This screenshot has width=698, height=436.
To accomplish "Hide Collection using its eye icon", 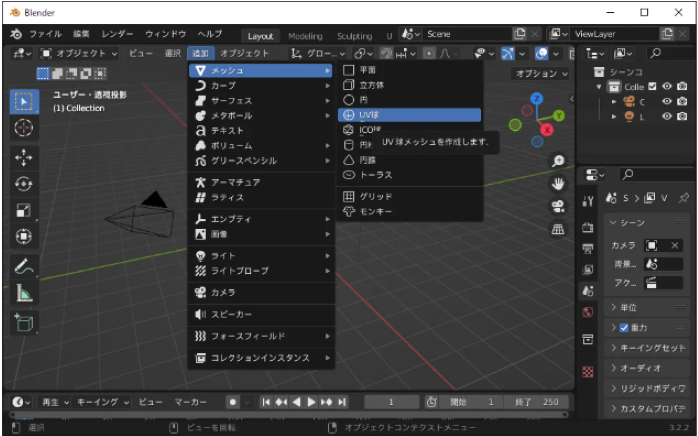I will [667, 86].
